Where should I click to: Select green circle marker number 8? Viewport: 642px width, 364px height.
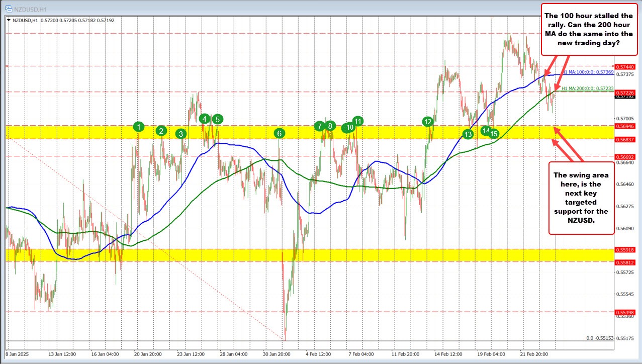[x=330, y=126]
